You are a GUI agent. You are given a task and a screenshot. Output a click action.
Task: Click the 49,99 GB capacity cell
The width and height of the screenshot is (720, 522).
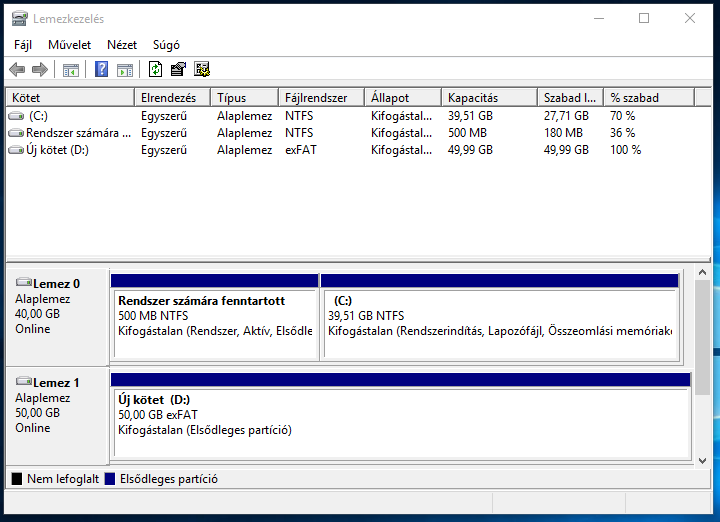tap(470, 150)
